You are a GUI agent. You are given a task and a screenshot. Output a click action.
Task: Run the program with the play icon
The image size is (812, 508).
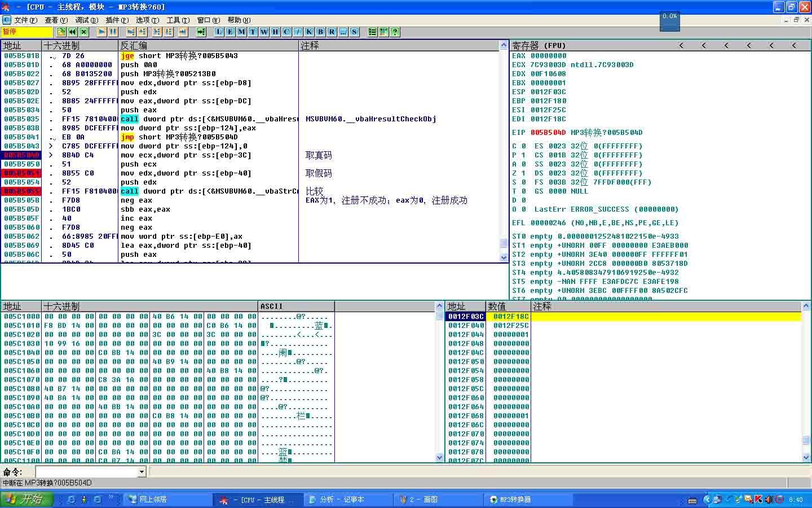coord(101,32)
